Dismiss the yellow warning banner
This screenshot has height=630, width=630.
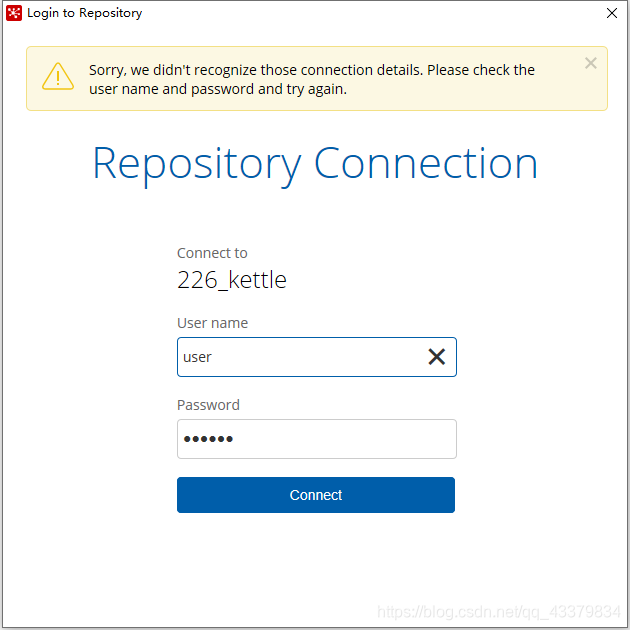[x=590, y=63]
